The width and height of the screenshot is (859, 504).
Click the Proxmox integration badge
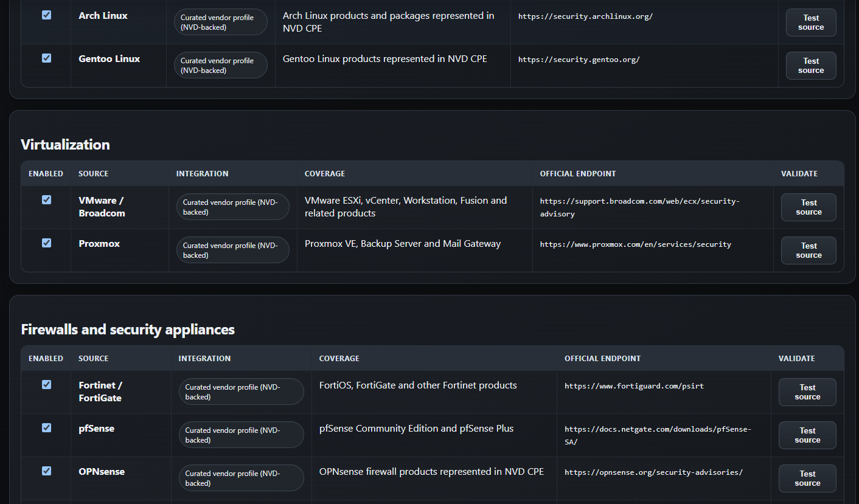point(233,250)
